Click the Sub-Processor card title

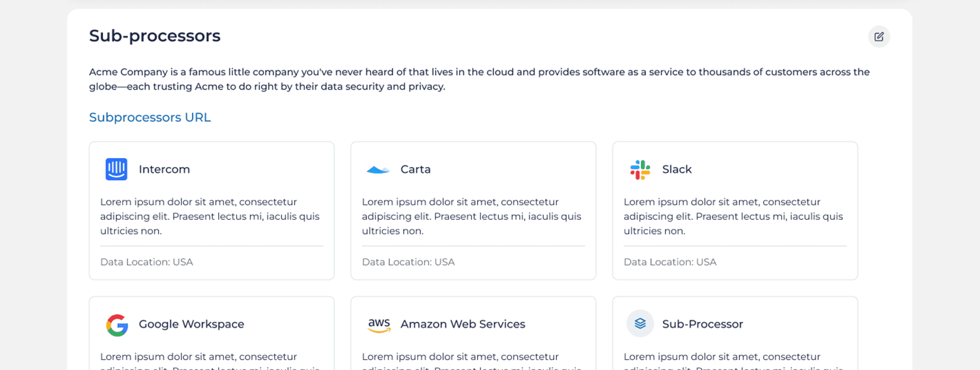coord(702,324)
